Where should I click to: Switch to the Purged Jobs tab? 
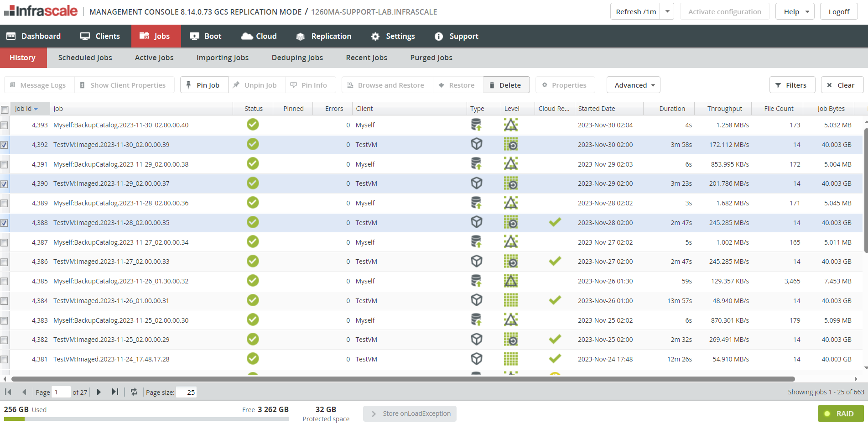[x=431, y=58]
